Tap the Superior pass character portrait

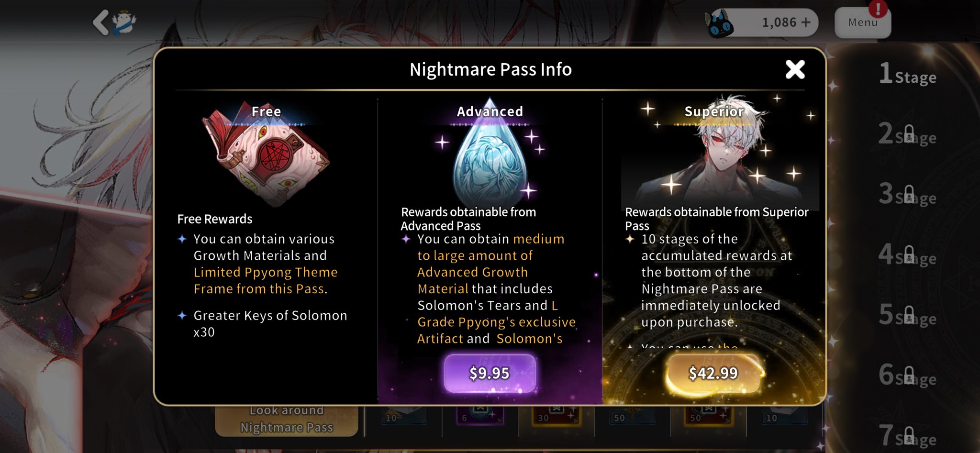click(x=720, y=153)
